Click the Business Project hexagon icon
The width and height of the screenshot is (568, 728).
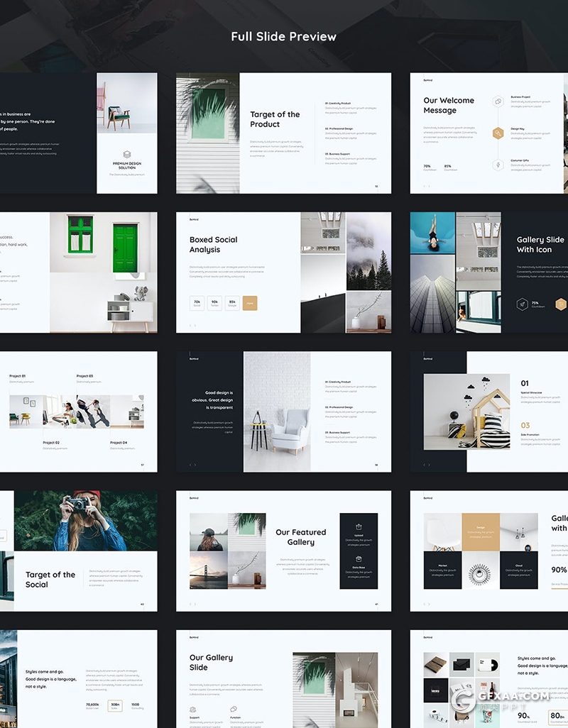499,101
